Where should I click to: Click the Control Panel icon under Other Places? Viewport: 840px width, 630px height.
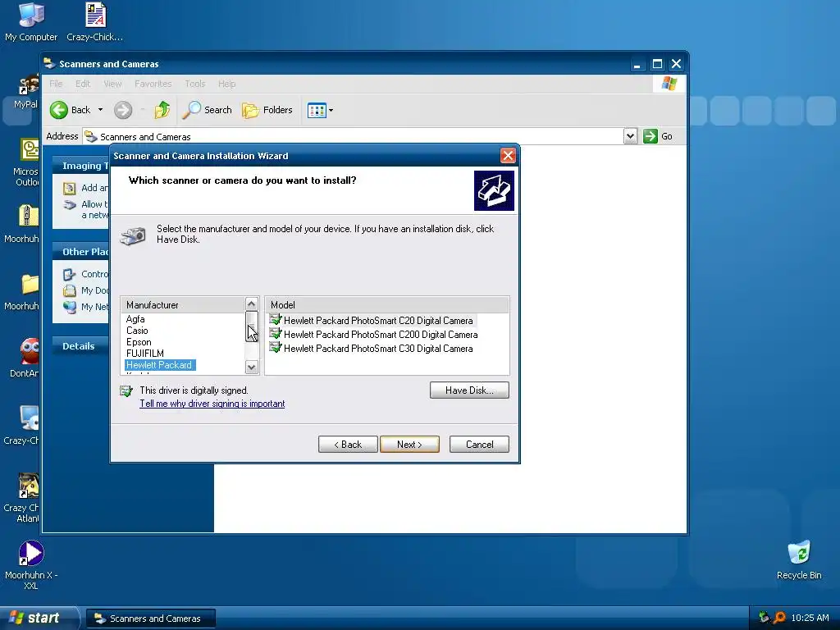[70, 274]
